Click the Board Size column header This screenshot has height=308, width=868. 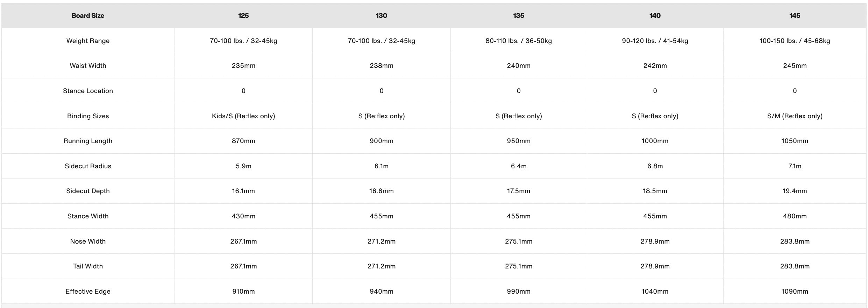pyautogui.click(x=88, y=15)
